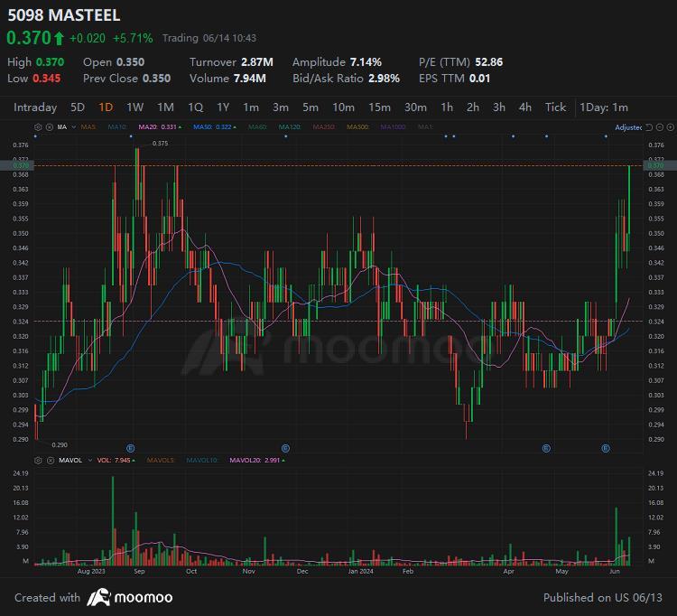
Task: Expand the MA indicator dropdown arrow
Action: (73, 127)
